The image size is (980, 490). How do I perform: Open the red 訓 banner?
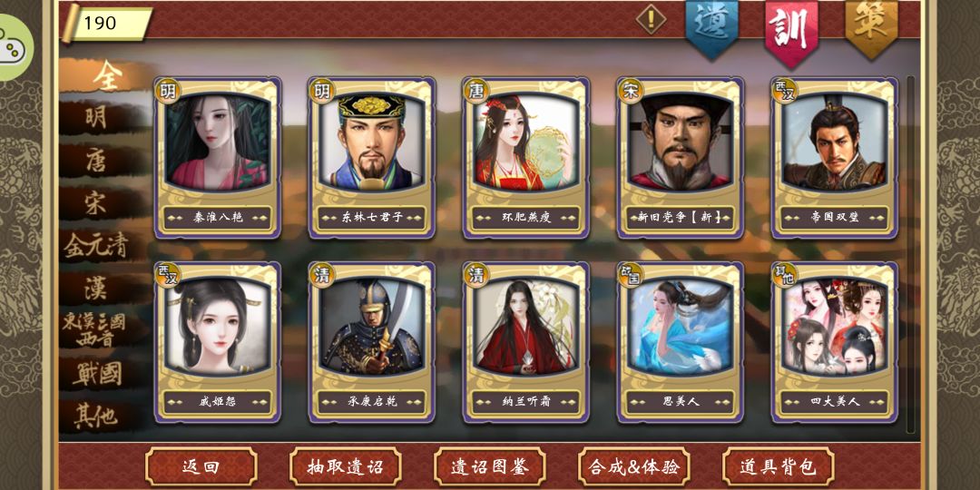tap(791, 32)
